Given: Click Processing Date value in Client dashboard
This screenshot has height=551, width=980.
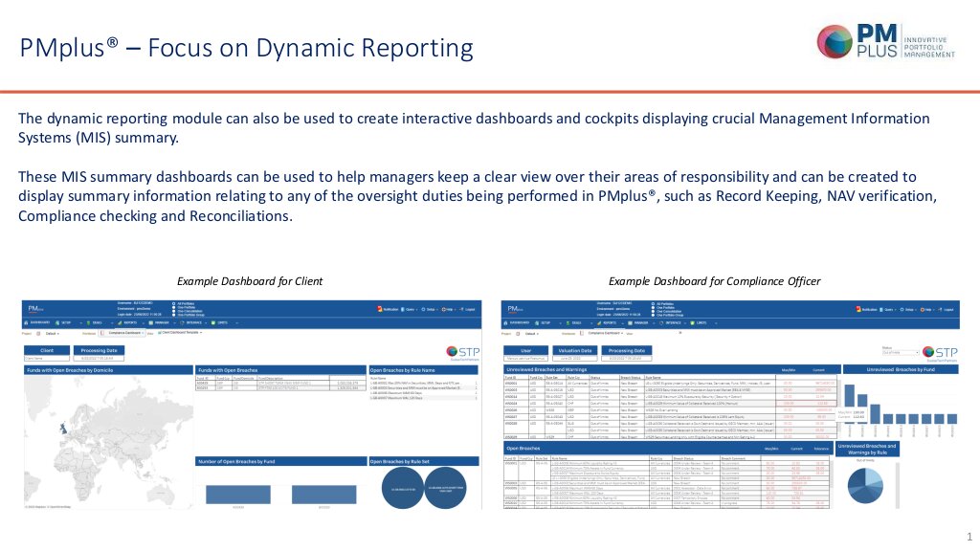Looking at the screenshot, I should tap(99, 359).
